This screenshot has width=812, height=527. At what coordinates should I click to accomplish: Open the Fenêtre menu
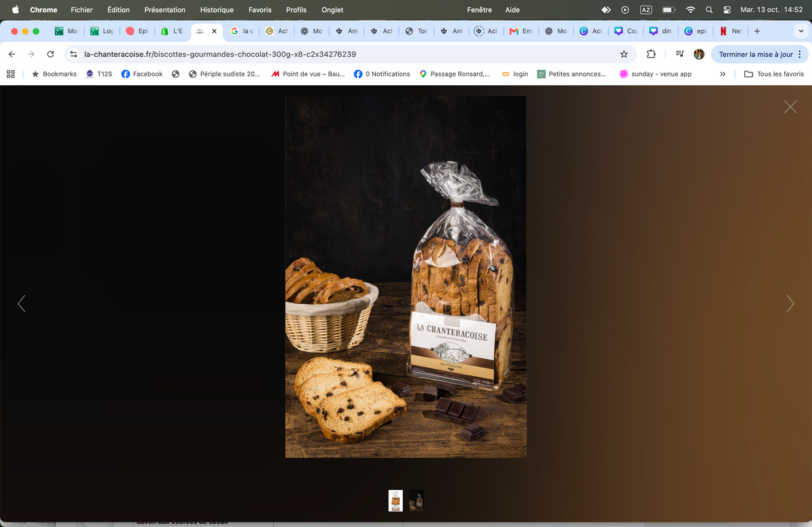tap(479, 9)
